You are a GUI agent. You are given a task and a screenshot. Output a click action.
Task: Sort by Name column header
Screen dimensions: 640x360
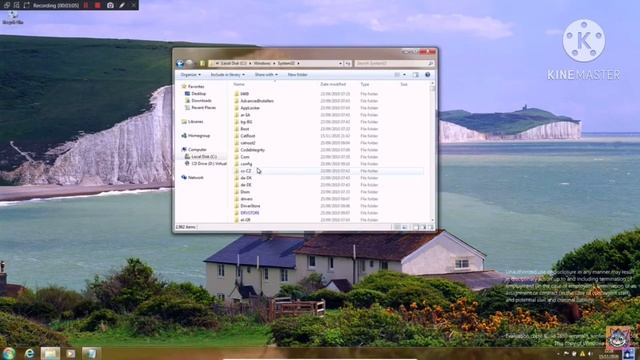point(239,84)
